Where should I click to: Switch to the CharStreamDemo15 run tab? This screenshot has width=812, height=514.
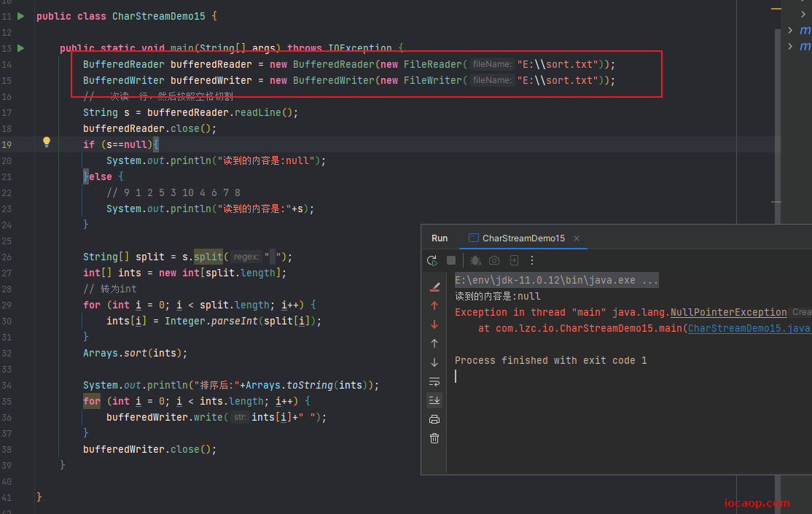click(x=523, y=238)
